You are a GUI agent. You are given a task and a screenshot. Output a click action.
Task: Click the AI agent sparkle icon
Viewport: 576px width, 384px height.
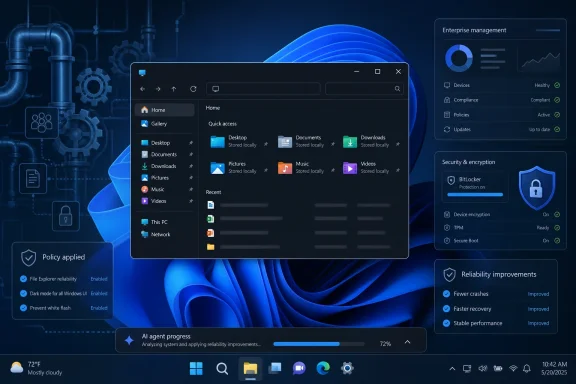(129, 341)
